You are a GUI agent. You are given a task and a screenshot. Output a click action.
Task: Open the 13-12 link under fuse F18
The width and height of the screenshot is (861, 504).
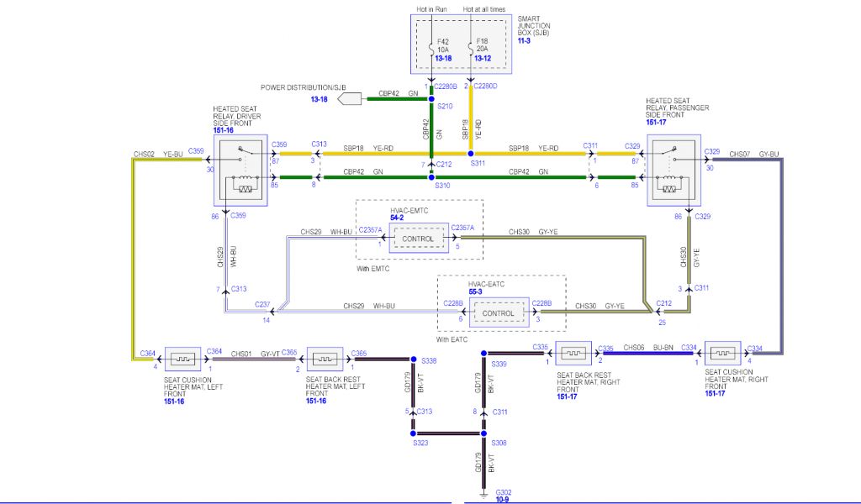click(x=483, y=59)
